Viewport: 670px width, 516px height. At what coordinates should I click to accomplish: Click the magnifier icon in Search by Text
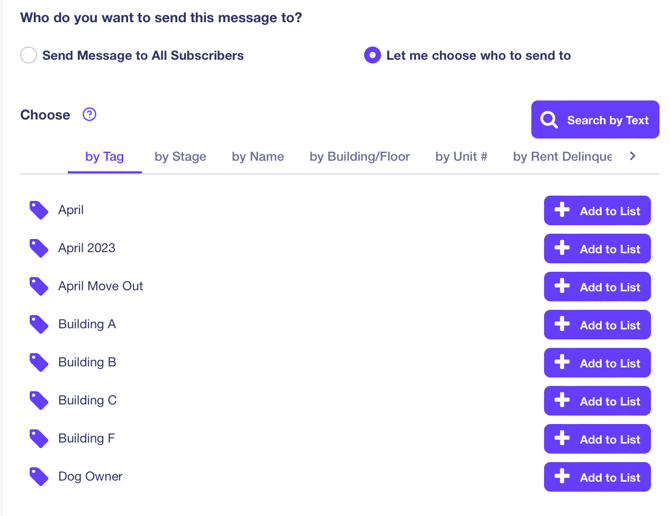pyautogui.click(x=549, y=120)
